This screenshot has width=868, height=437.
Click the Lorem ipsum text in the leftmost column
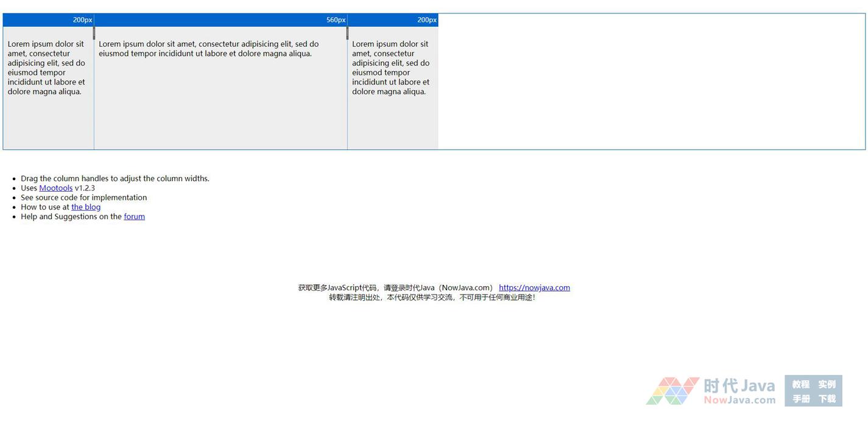[x=46, y=68]
